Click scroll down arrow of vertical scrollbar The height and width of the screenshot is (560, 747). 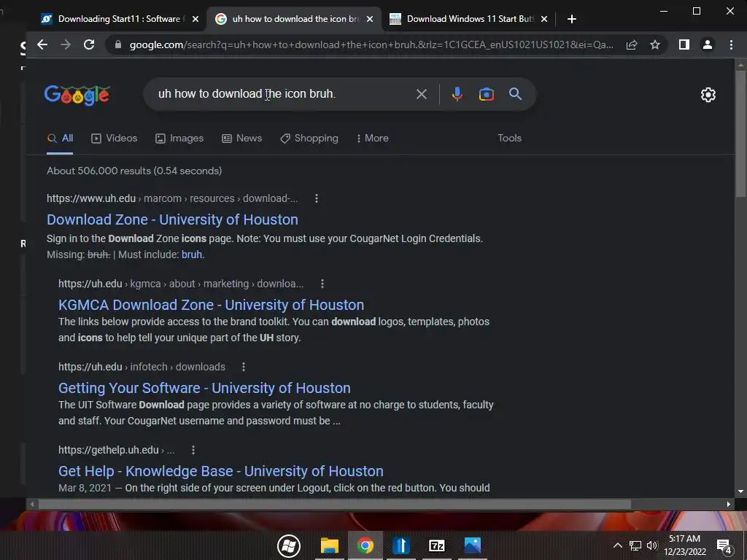[740, 491]
